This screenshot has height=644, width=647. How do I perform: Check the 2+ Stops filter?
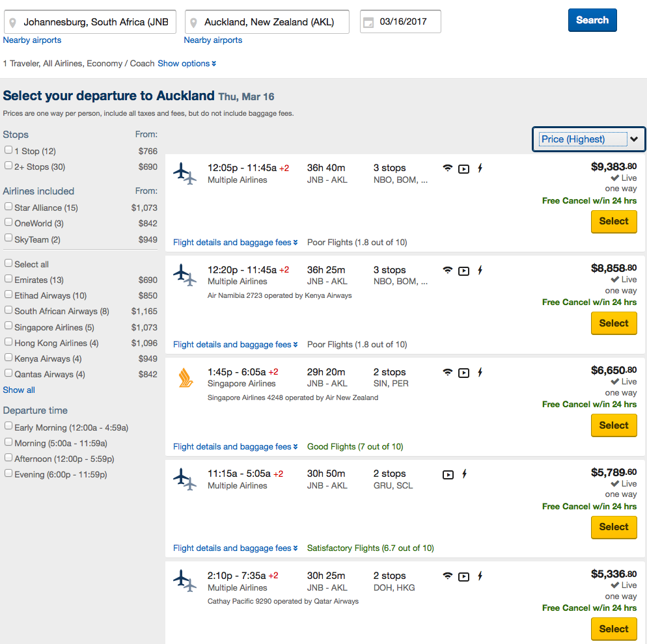[x=8, y=166]
